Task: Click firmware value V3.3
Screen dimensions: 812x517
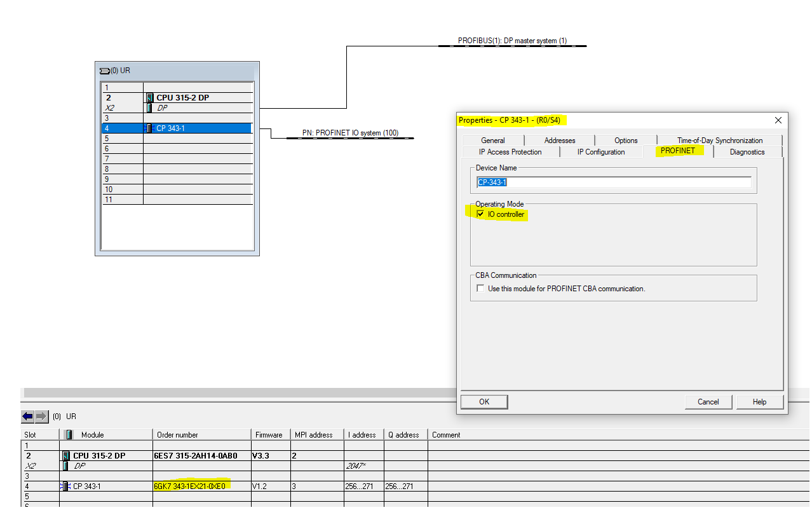Action: click(x=261, y=456)
